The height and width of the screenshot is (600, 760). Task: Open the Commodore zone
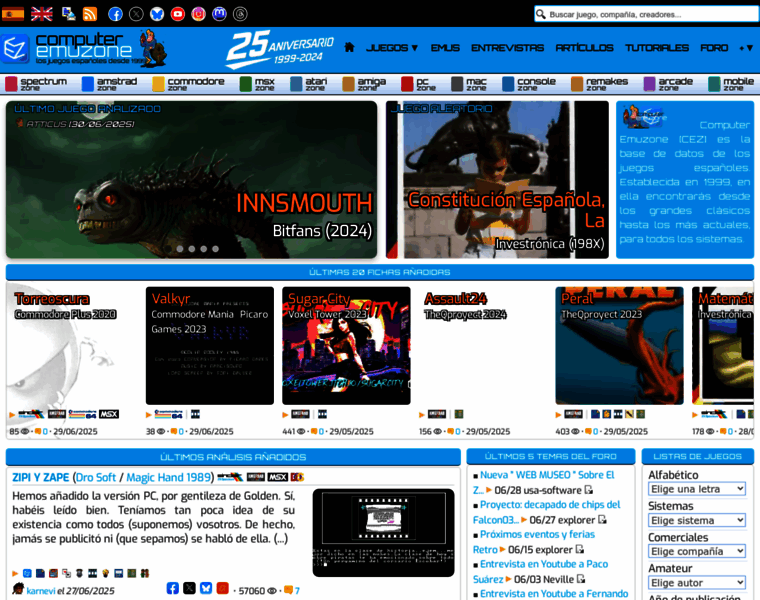click(x=189, y=84)
